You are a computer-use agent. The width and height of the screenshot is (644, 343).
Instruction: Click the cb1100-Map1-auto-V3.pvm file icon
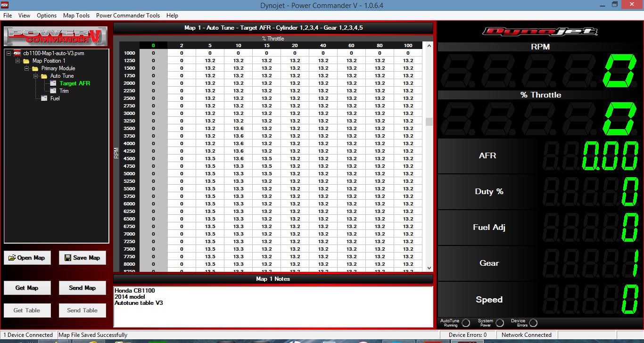17,53
